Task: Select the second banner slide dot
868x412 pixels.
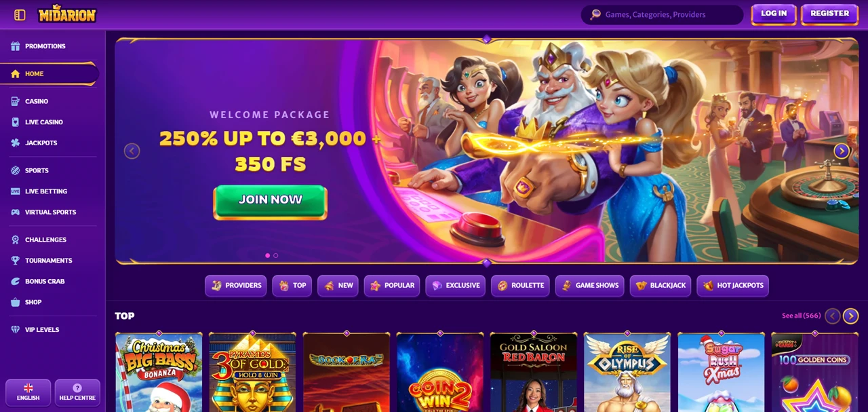Action: [x=276, y=256]
